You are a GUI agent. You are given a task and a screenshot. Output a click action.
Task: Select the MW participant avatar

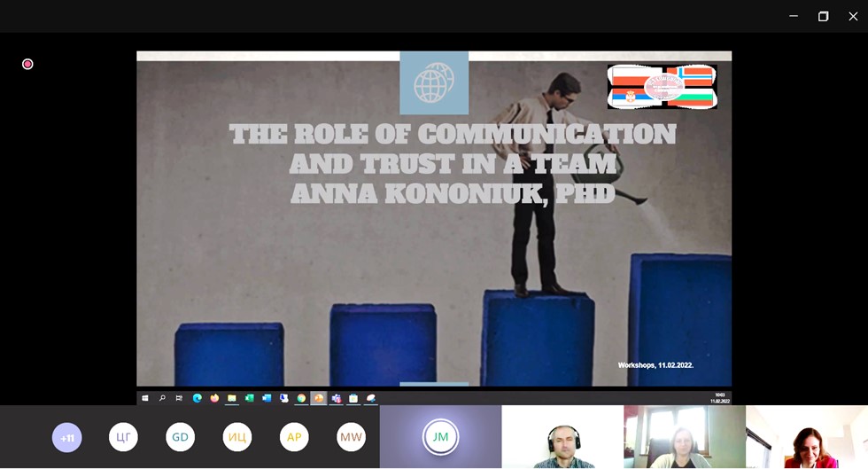point(351,437)
